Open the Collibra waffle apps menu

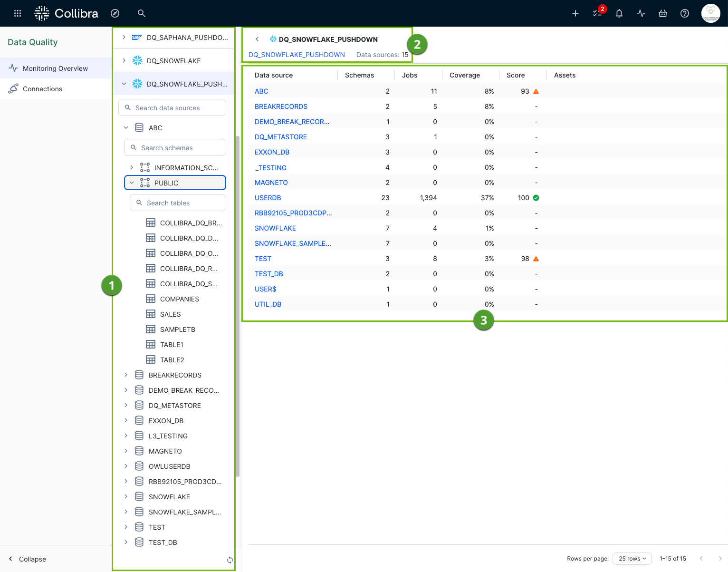[x=18, y=13]
